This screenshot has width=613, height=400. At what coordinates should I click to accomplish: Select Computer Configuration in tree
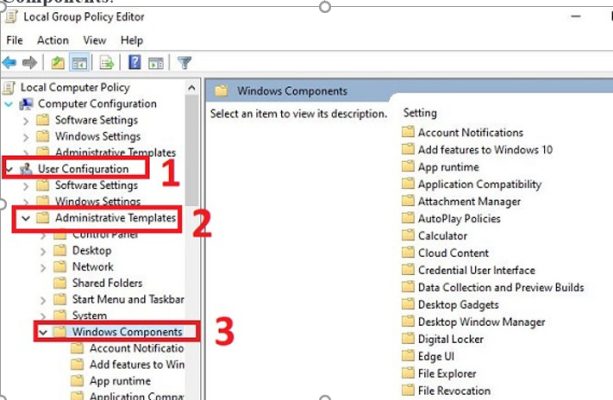[97, 104]
